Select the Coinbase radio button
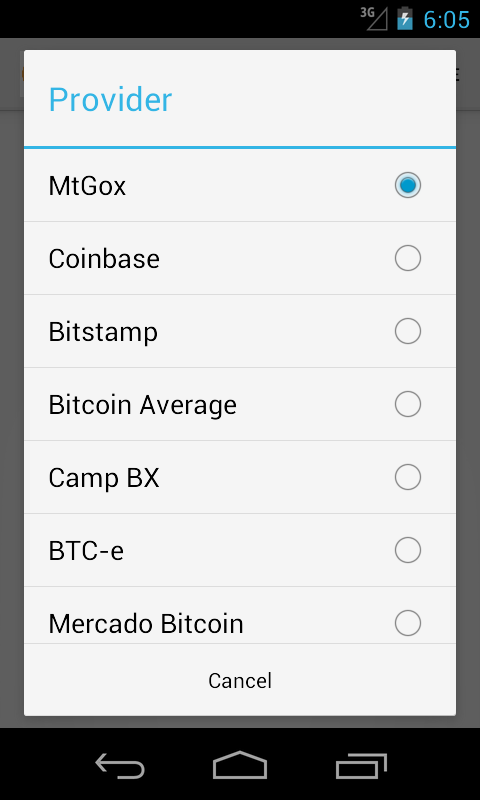This screenshot has width=480, height=800. coord(408,258)
